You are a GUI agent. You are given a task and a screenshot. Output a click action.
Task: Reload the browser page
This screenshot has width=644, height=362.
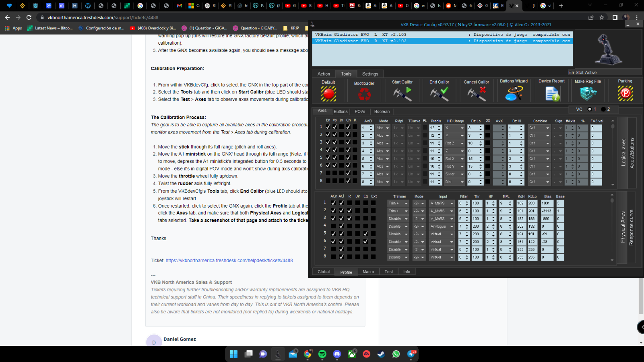coord(29,17)
